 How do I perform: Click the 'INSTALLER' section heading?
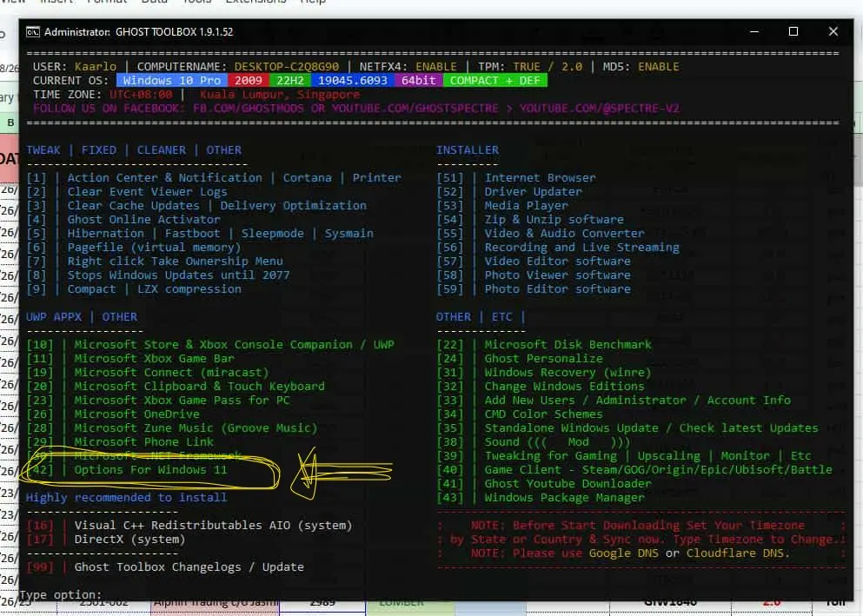pos(468,150)
